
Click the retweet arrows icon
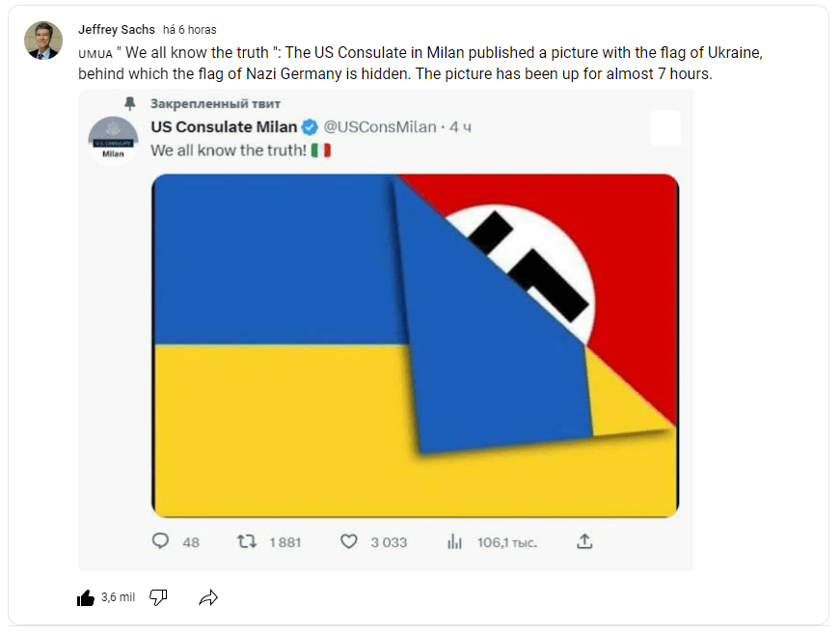pyautogui.click(x=247, y=542)
